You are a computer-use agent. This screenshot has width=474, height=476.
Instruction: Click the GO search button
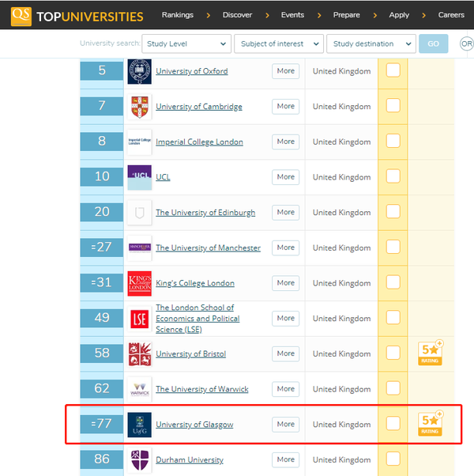(434, 43)
